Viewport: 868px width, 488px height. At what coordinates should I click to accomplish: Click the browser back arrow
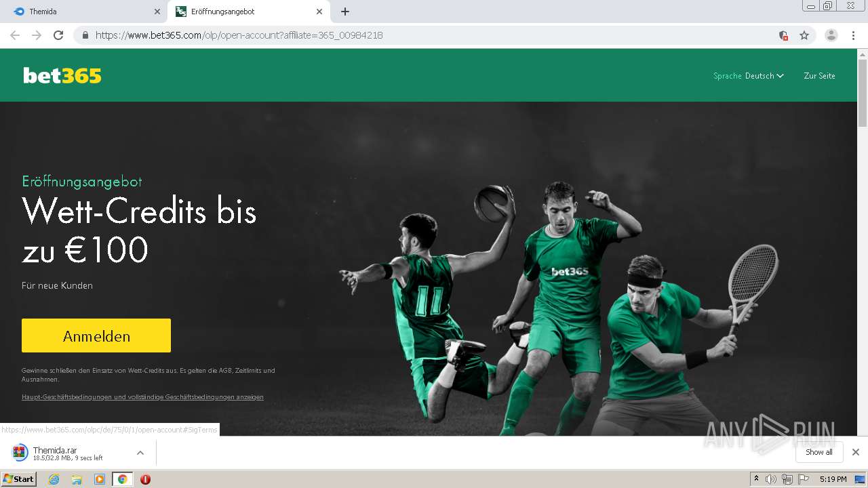click(x=15, y=35)
